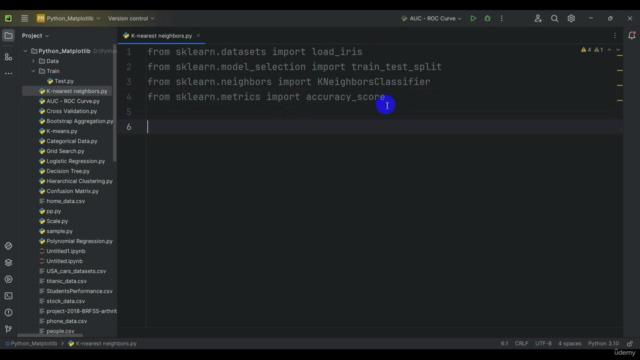Jump to previous highlighted problem
This screenshot has width=640, height=360.
[609, 50]
